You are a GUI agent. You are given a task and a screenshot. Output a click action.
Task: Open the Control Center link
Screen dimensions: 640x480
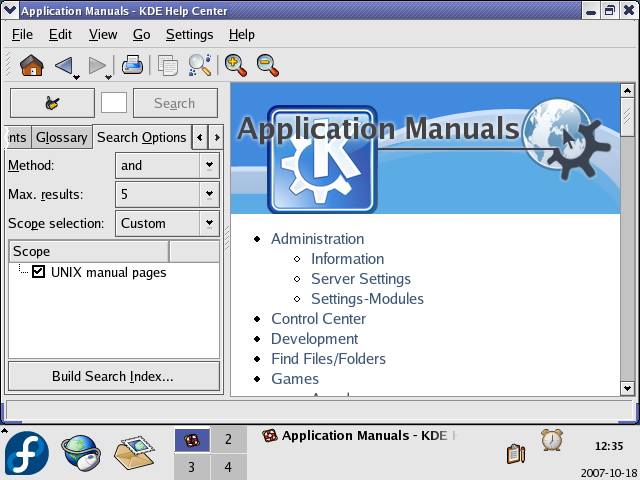(x=318, y=319)
